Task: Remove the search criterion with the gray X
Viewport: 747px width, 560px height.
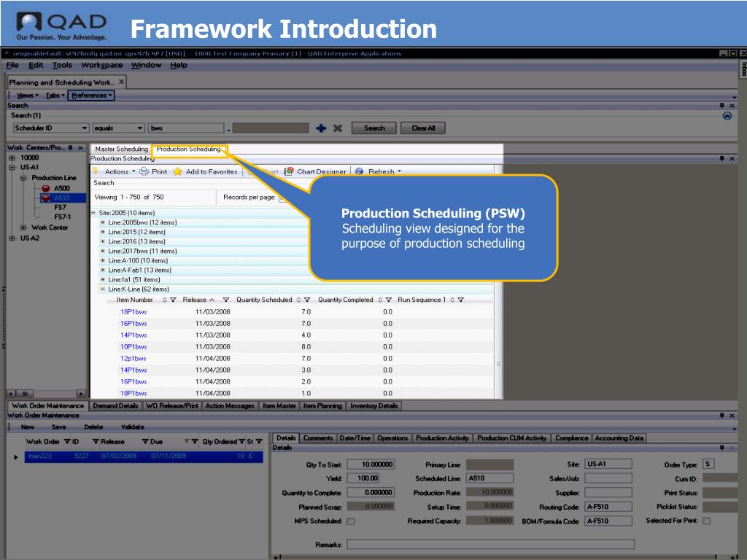Action: [x=338, y=128]
